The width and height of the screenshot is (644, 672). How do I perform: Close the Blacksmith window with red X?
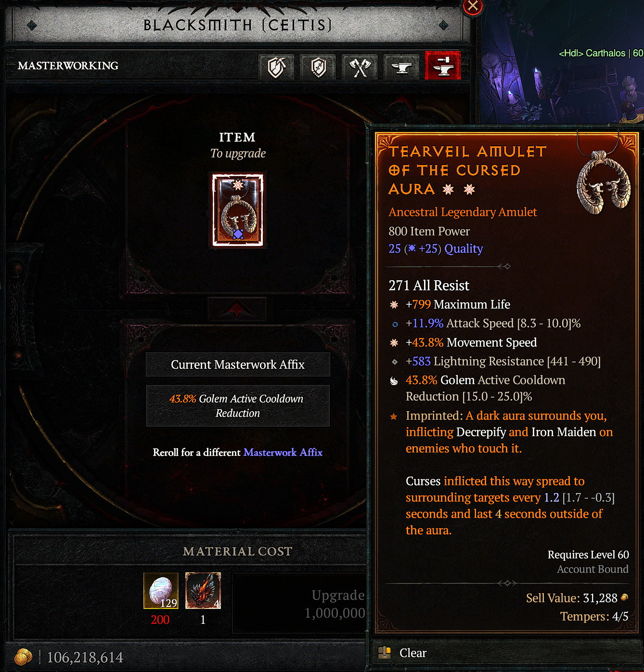473,6
